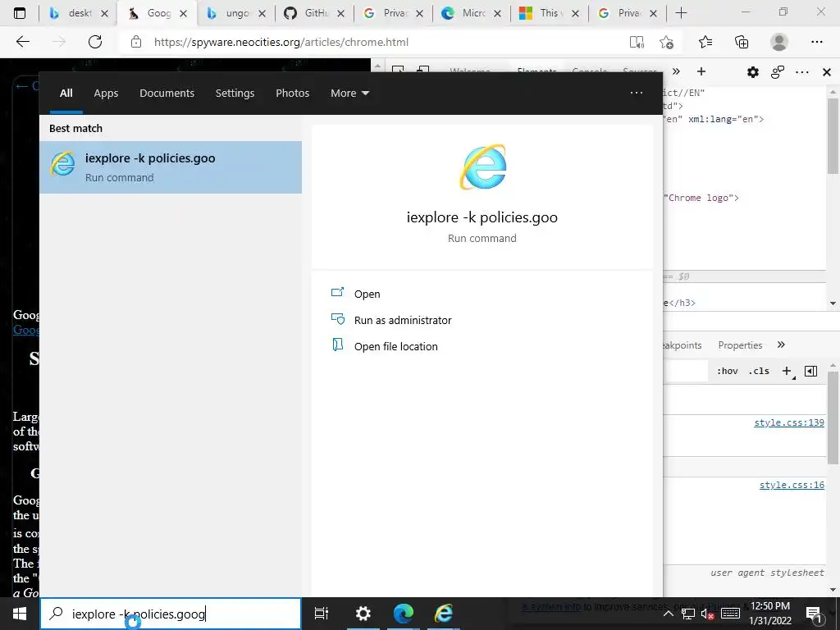The height and width of the screenshot is (630, 840).
Task: Select the All search filter tab
Action: (x=66, y=94)
